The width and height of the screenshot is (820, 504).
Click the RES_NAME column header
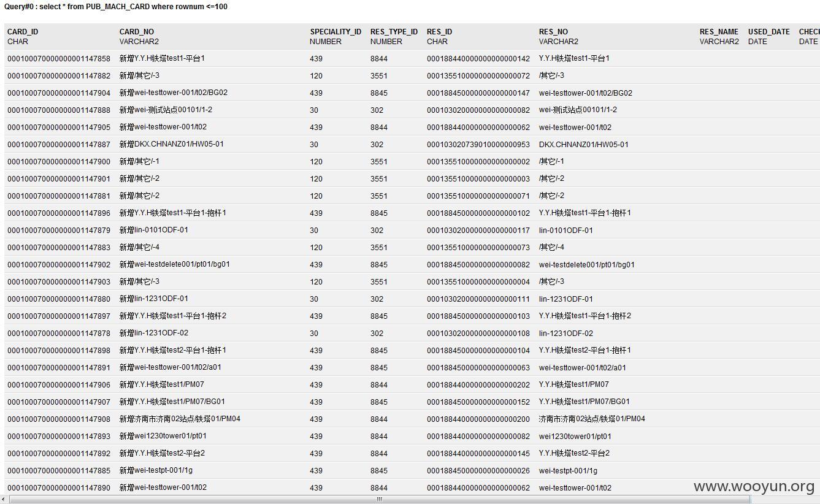719,32
